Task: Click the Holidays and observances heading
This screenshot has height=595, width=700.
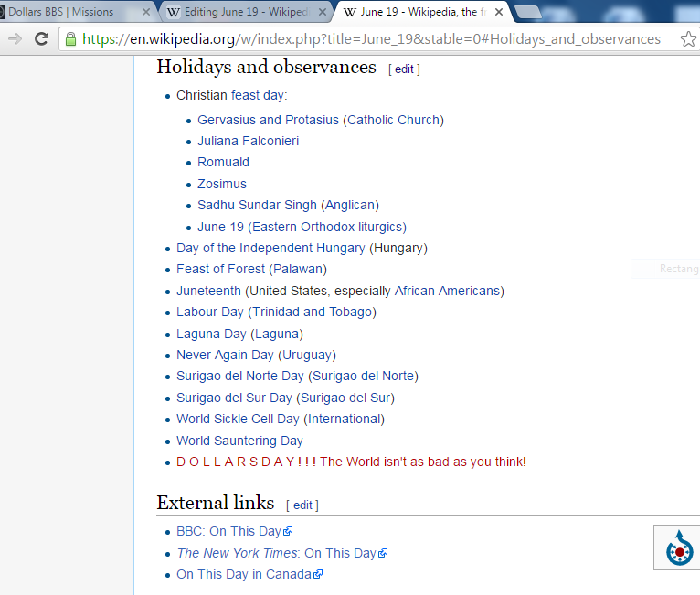Action: [267, 67]
